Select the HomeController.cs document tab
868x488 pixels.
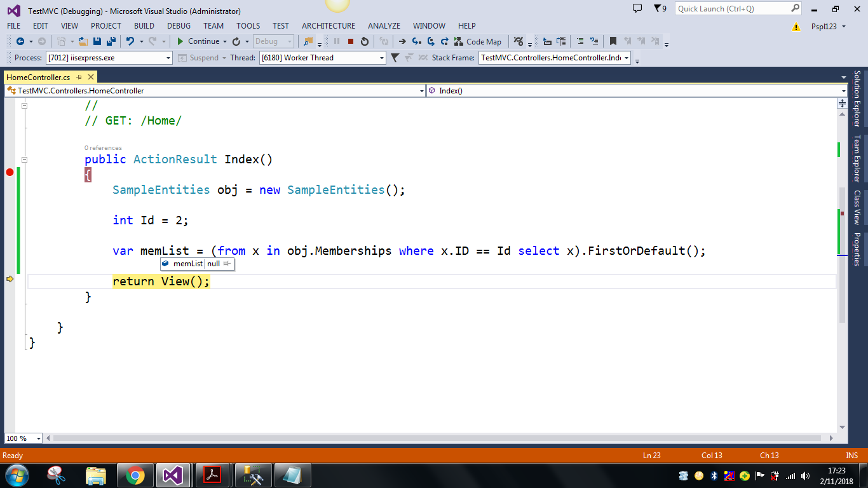point(38,76)
